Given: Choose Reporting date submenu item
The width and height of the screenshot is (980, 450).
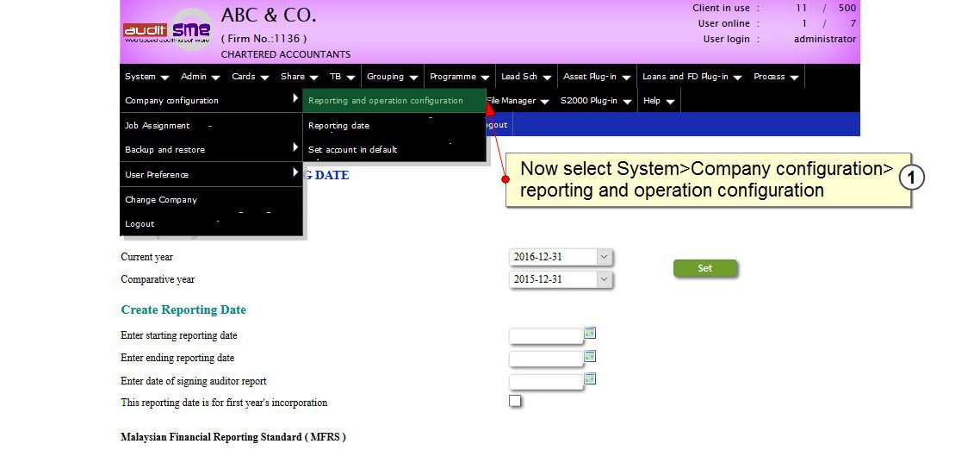Looking at the screenshot, I should (x=339, y=126).
